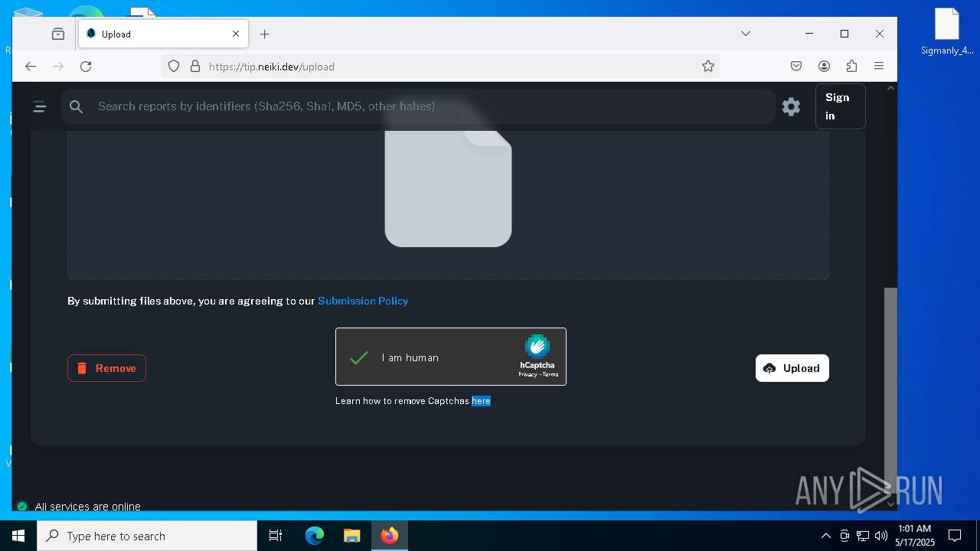The height and width of the screenshot is (551, 980).
Task: Click the Upload button
Action: (x=792, y=368)
